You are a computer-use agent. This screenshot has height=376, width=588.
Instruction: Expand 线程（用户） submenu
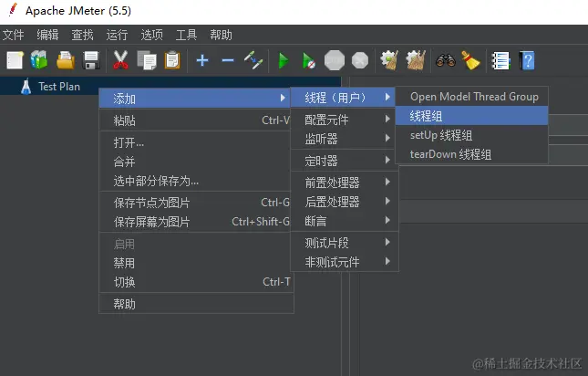pos(343,98)
